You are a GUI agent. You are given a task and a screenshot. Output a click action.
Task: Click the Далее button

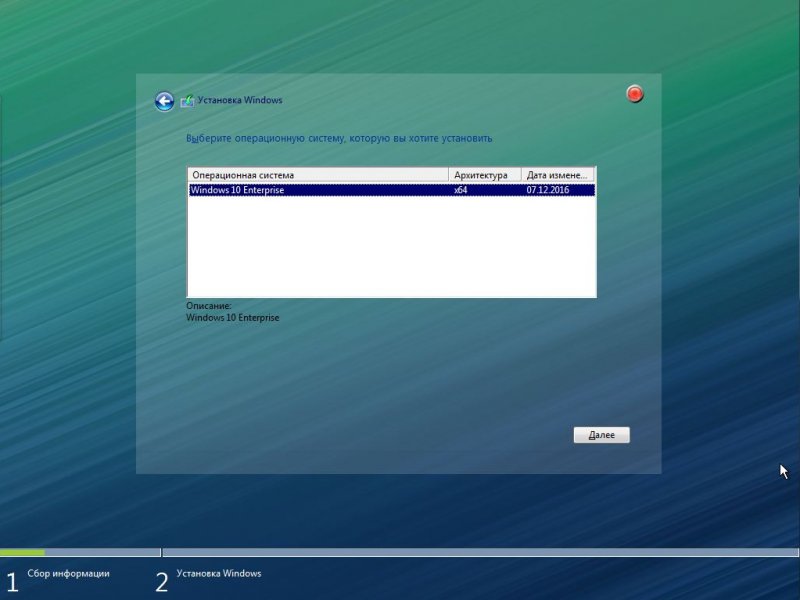click(602, 435)
